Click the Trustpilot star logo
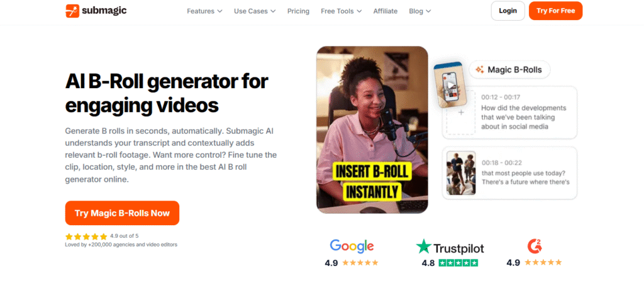The width and height of the screenshot is (644, 300). coord(423,247)
